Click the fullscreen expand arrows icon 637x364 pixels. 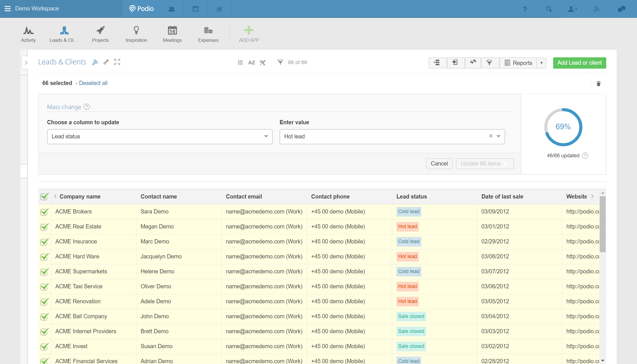(x=117, y=62)
